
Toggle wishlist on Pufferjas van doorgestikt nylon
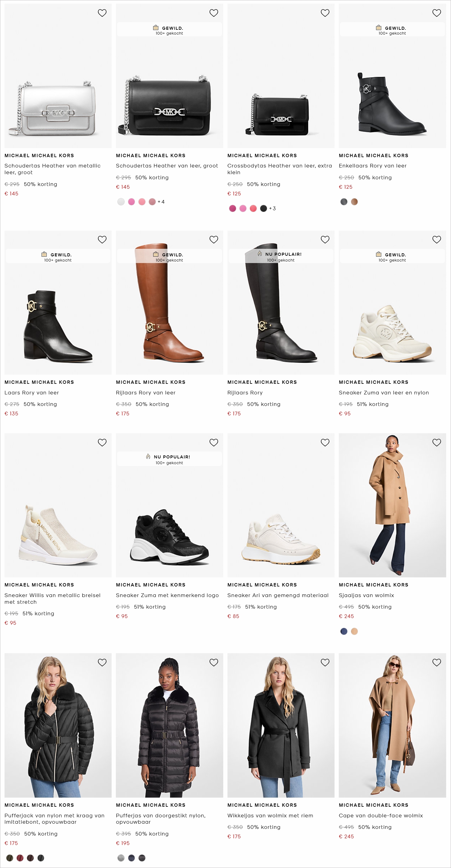click(214, 663)
